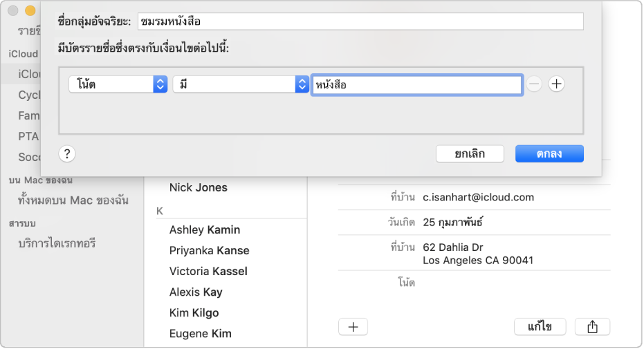Click the email c.isanhart@icloud.com
Screen dimensions: 644x349
[x=479, y=197]
